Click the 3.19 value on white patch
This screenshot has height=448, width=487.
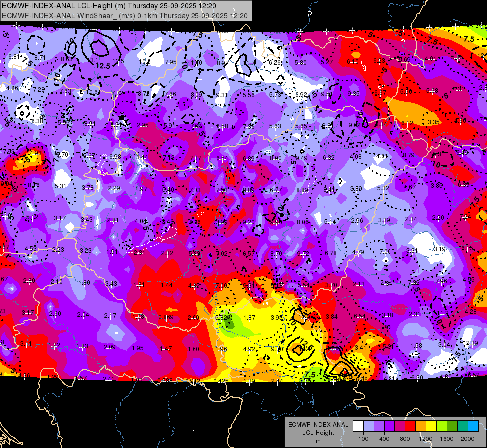coord(439,249)
